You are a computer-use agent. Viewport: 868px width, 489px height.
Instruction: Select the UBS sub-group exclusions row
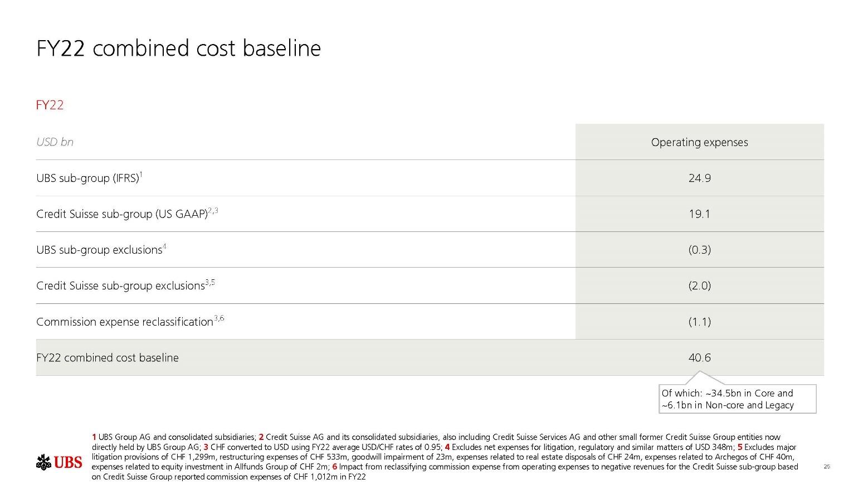click(430, 250)
